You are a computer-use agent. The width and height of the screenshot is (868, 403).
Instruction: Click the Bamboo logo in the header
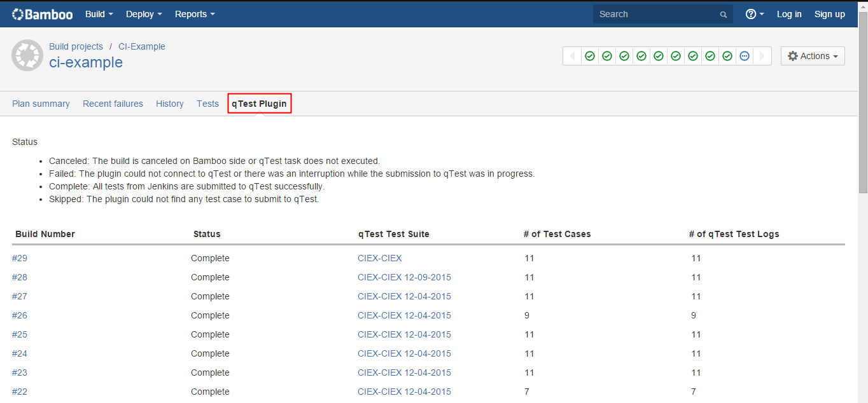[43, 14]
